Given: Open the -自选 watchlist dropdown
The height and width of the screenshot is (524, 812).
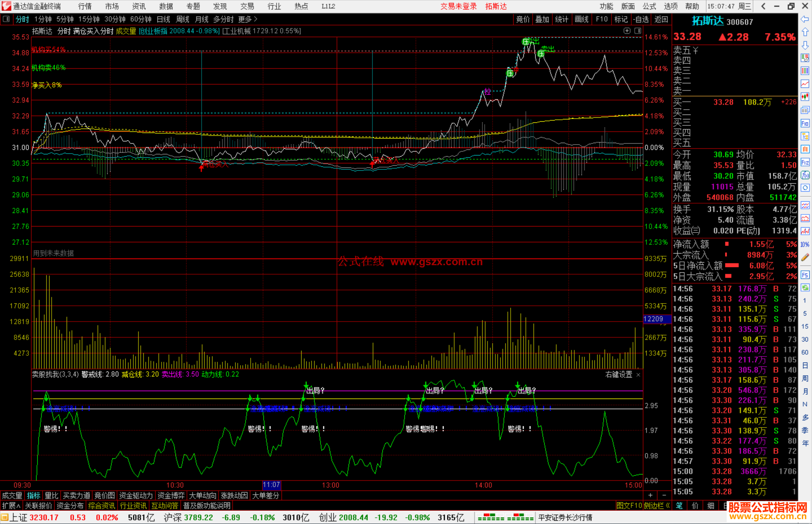Looking at the screenshot, I should coord(641,19).
